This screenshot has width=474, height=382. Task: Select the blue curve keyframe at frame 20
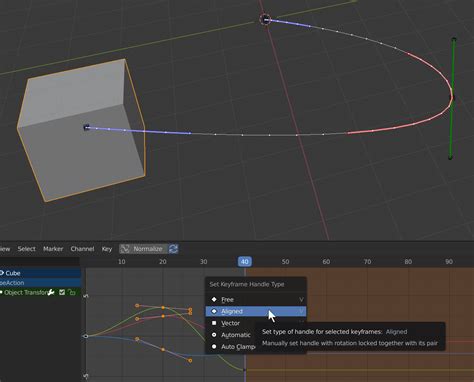coord(163,349)
